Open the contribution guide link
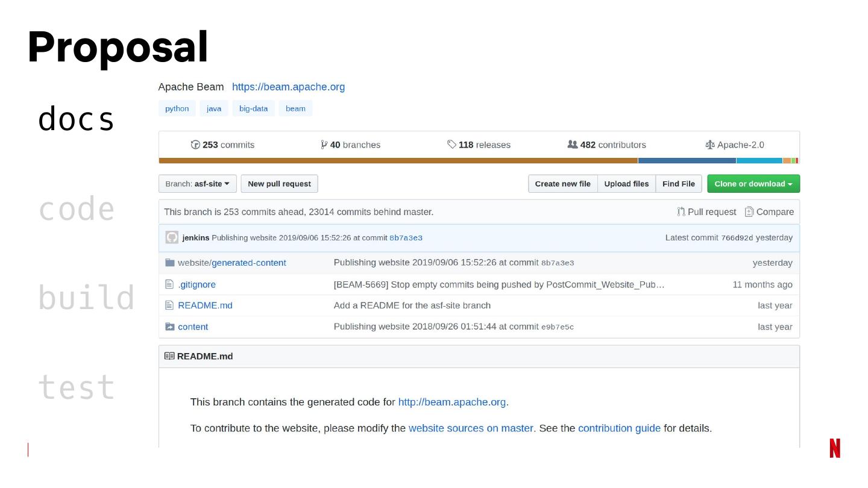Viewport: 868px width, 488px height. pyautogui.click(x=619, y=428)
